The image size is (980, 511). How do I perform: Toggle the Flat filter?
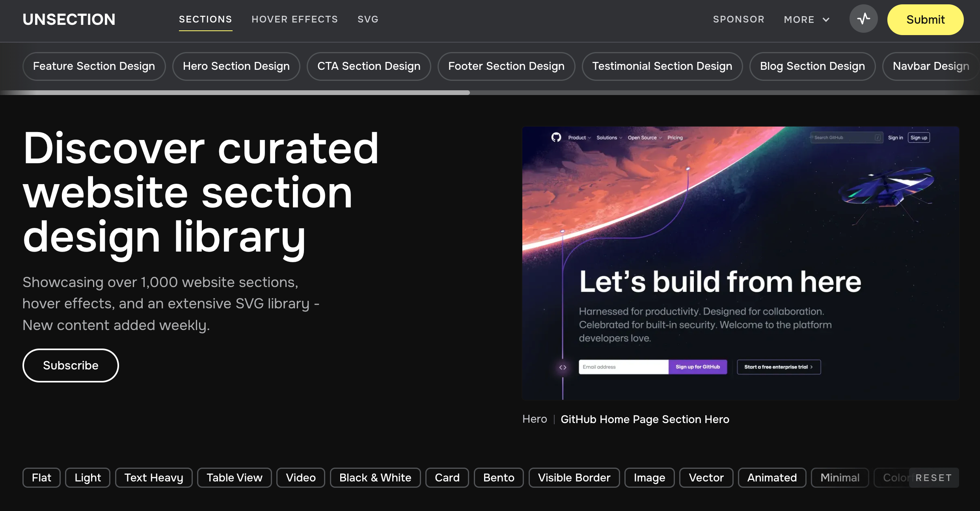41,477
